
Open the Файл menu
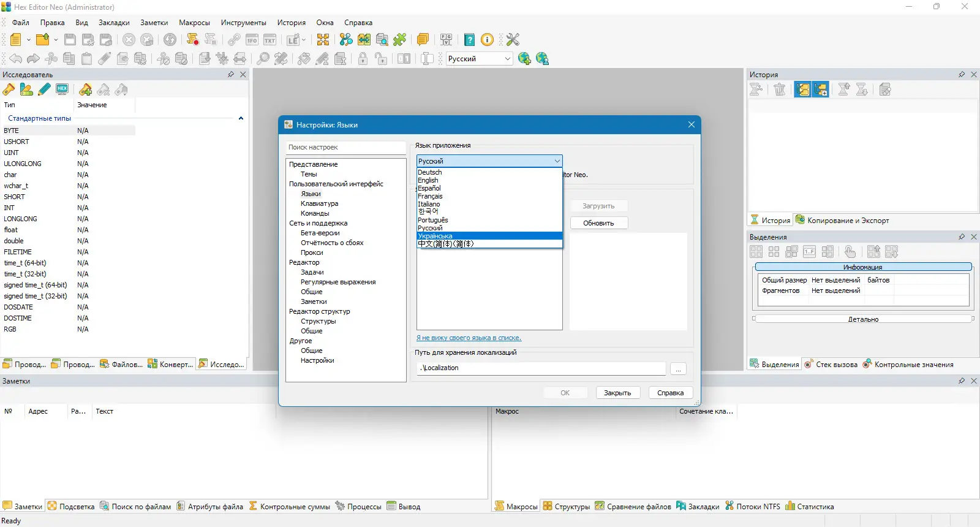point(21,23)
